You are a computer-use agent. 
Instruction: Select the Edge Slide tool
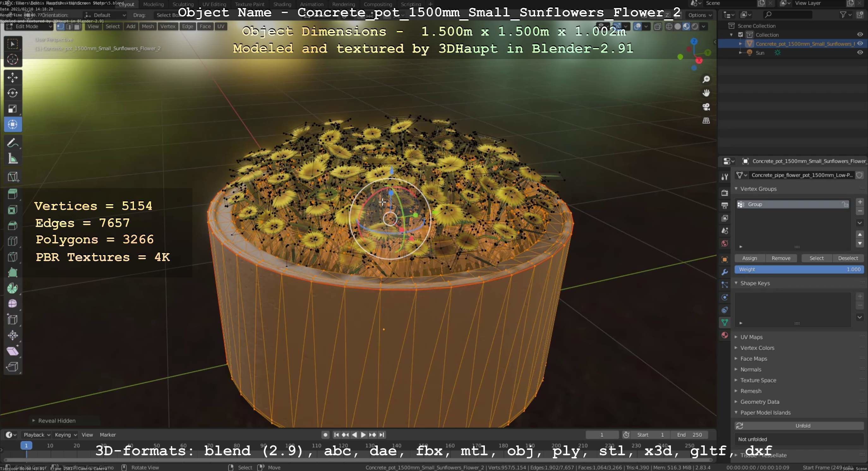[x=13, y=319]
